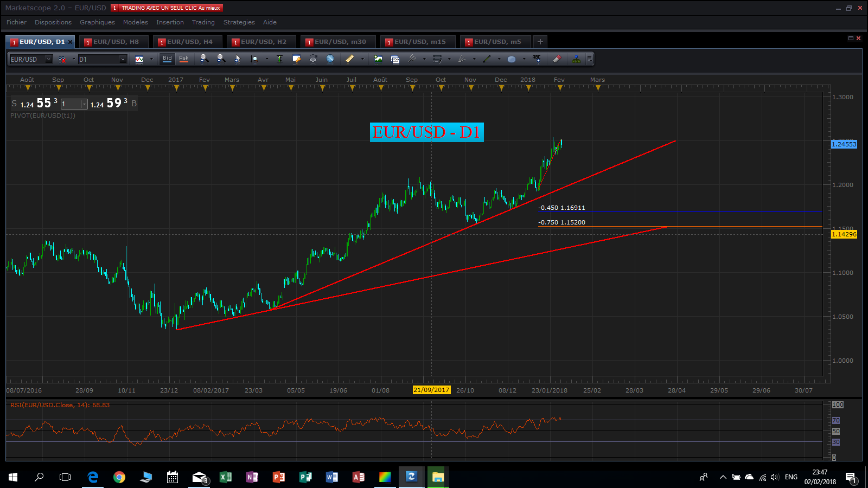Viewport: 868px width, 488px height.
Task: Click the eye with arrow icon
Action: click(x=313, y=59)
